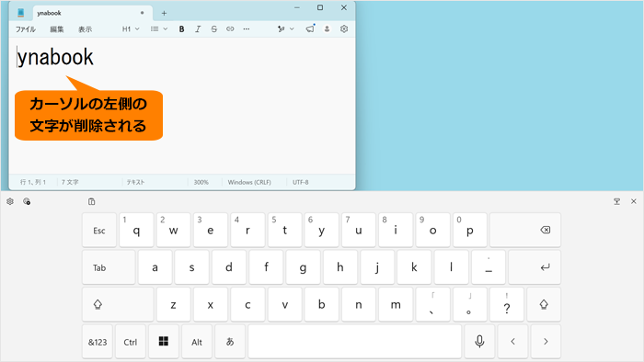The height and width of the screenshot is (362, 644).
Task: Start voice typing with microphone key
Action: click(x=479, y=342)
